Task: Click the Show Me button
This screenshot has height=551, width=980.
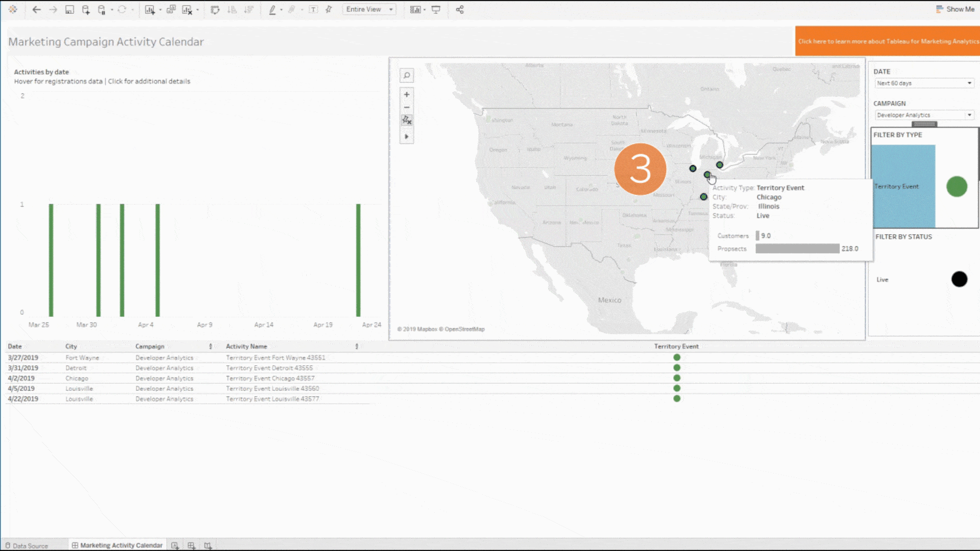Action: (x=955, y=9)
